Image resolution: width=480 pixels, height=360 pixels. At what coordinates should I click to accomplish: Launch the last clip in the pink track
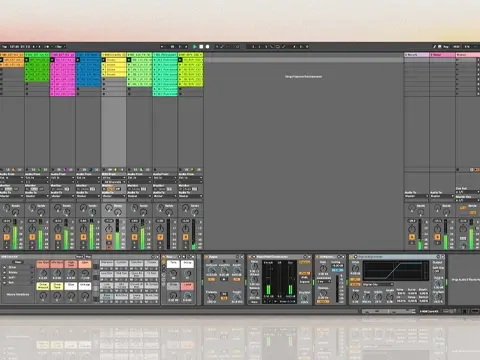pyautogui.click(x=52, y=94)
